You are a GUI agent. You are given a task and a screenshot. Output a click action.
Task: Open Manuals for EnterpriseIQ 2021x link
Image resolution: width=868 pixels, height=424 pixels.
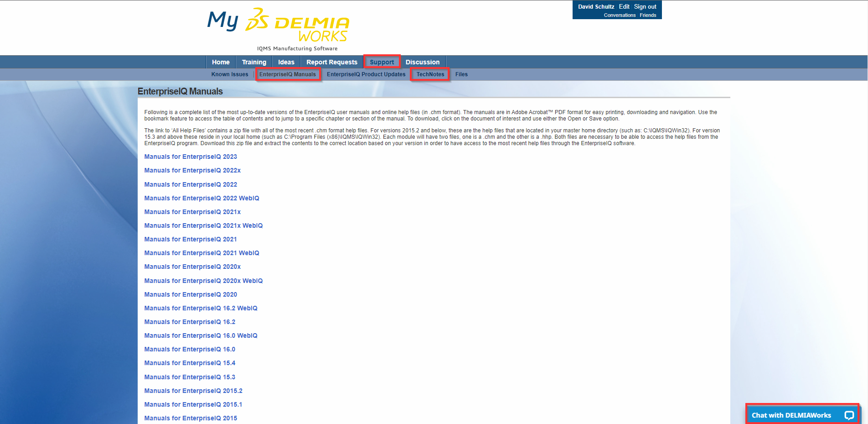pos(192,212)
